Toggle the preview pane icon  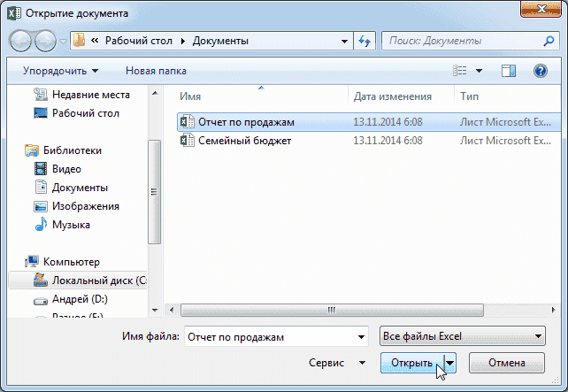509,71
